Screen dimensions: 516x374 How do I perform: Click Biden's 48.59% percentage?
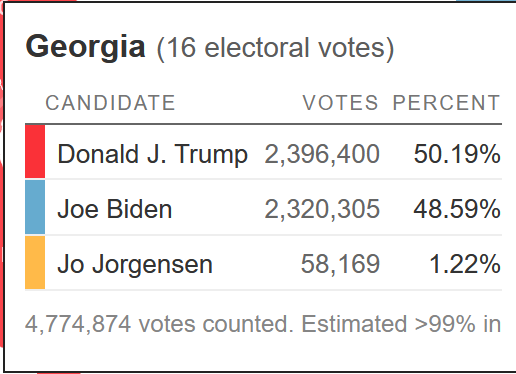click(457, 209)
